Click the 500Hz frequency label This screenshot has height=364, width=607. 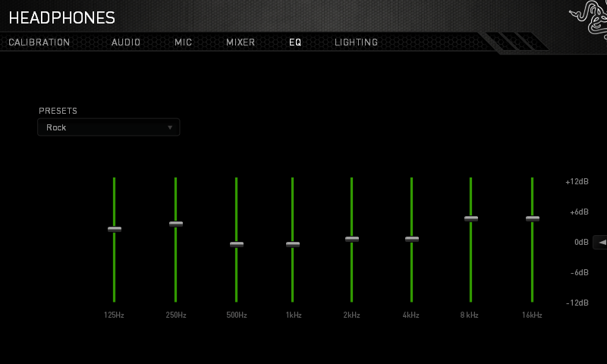click(x=237, y=315)
